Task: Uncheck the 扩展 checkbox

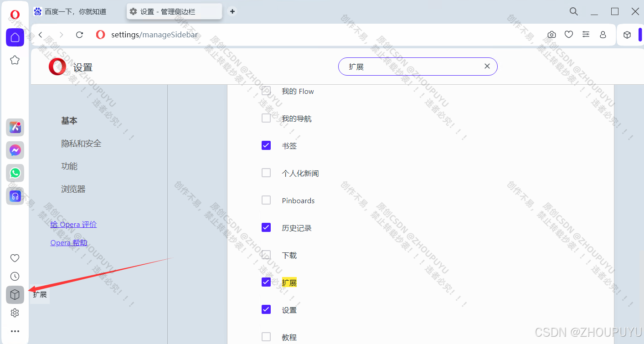Action: tap(266, 282)
